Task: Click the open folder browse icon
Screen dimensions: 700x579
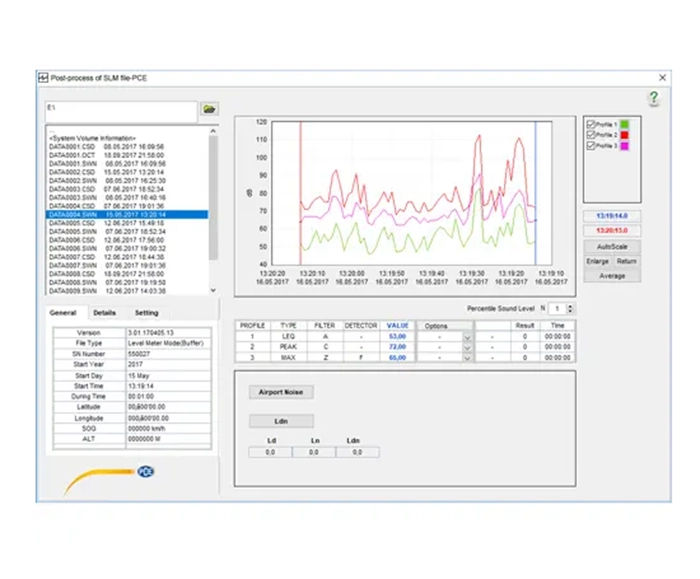Action: (209, 108)
